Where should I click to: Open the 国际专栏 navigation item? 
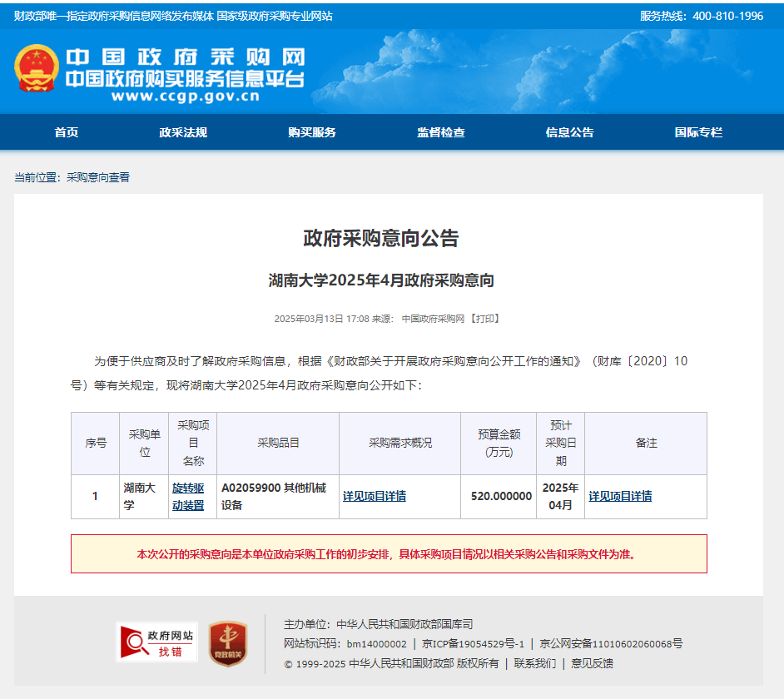pyautogui.click(x=698, y=132)
